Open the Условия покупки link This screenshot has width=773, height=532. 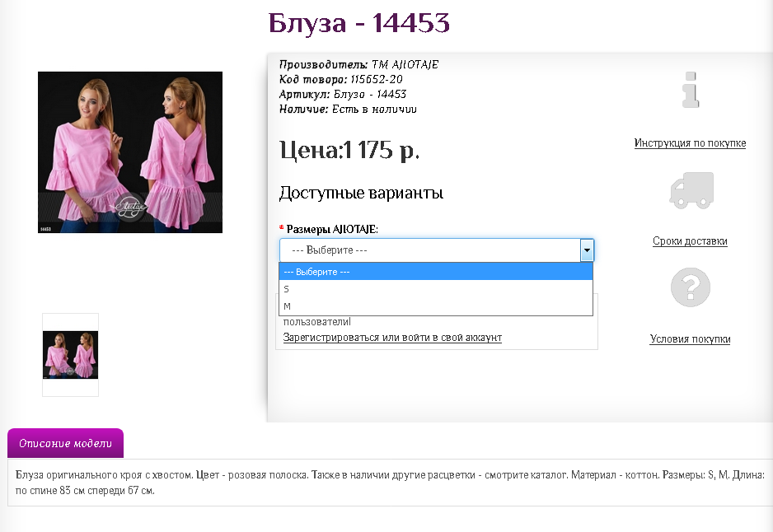[x=690, y=339]
